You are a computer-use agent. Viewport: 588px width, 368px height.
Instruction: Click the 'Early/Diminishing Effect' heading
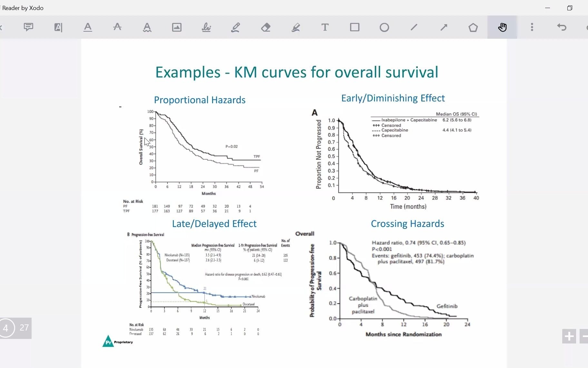(x=393, y=98)
